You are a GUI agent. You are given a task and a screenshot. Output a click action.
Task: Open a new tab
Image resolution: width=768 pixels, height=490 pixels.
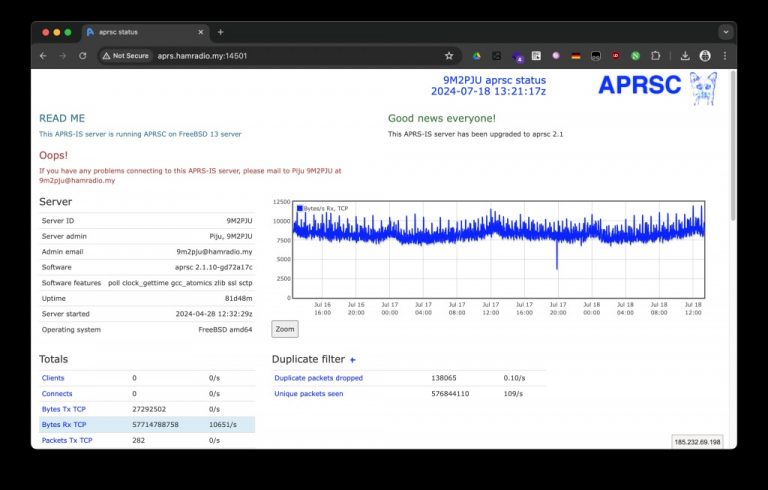220,32
